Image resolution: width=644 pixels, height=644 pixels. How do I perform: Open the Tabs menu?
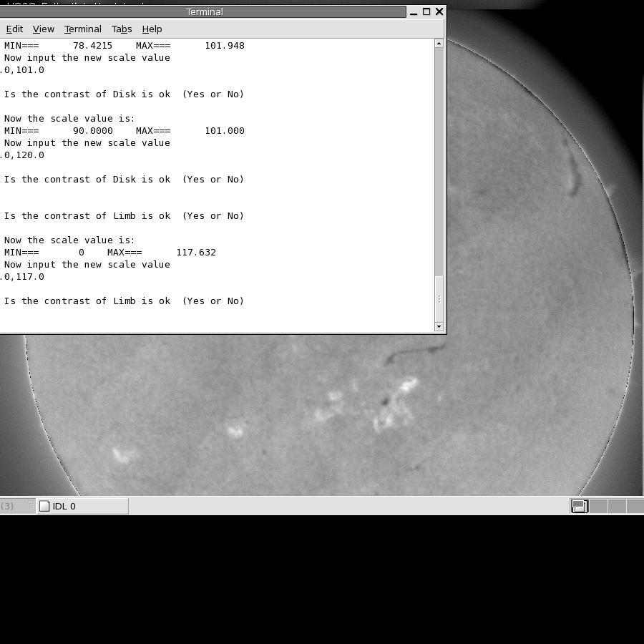tap(121, 29)
